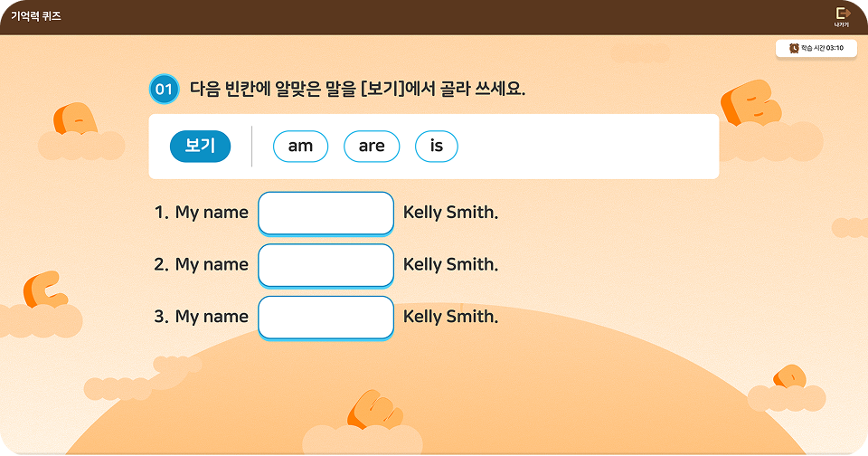This screenshot has width=868, height=456.
Task: Click the orange letter at bottom center
Action: [x=374, y=409]
